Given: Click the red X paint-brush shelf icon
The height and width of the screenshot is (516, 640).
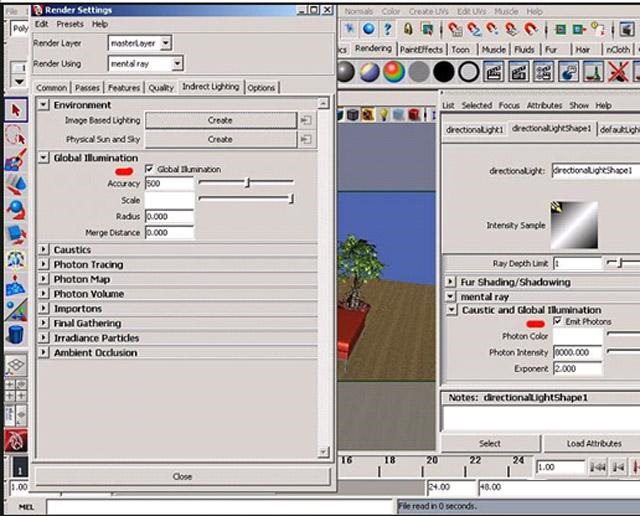Looking at the screenshot, I should coord(618,72).
